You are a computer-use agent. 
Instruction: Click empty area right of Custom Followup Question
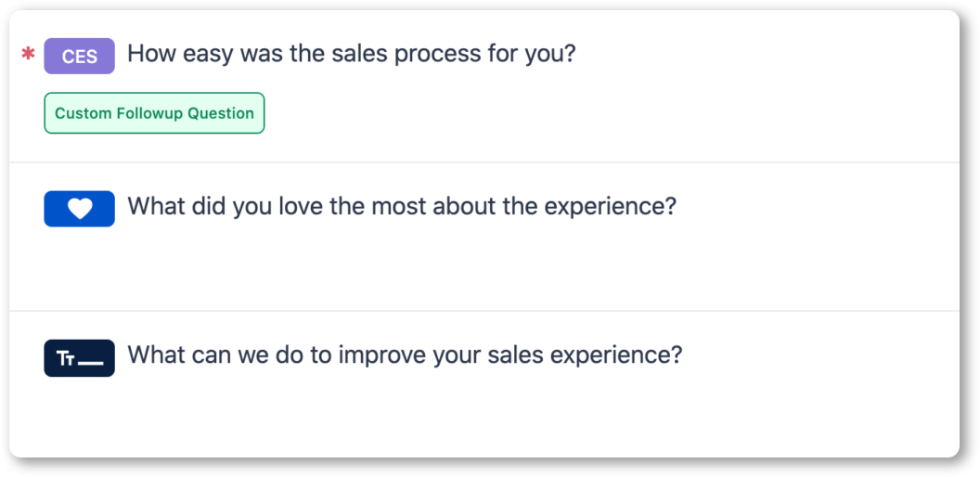[612, 113]
